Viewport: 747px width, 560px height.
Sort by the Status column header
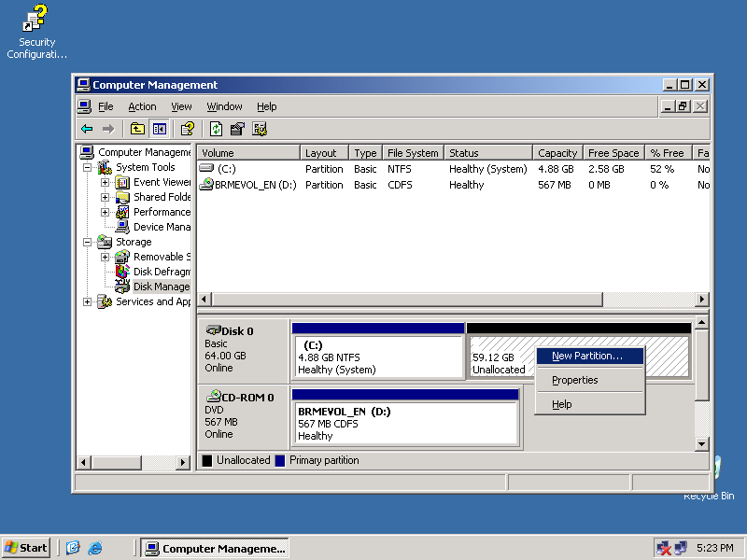[x=488, y=153]
